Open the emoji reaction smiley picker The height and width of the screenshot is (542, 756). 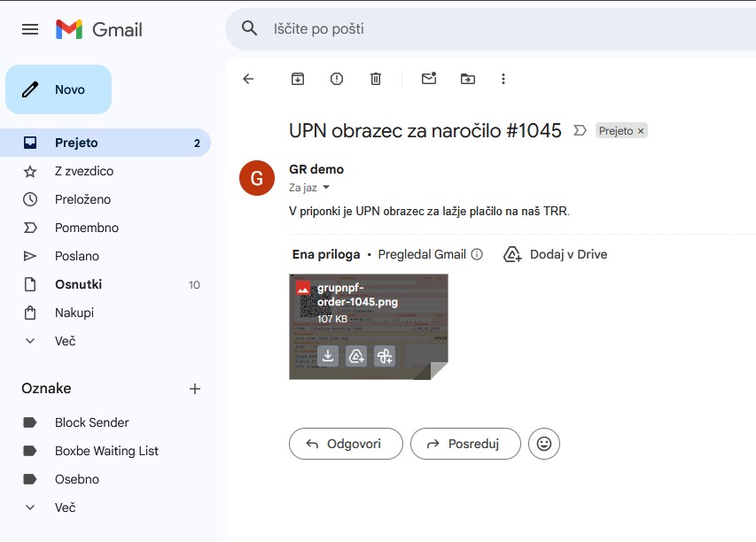544,444
